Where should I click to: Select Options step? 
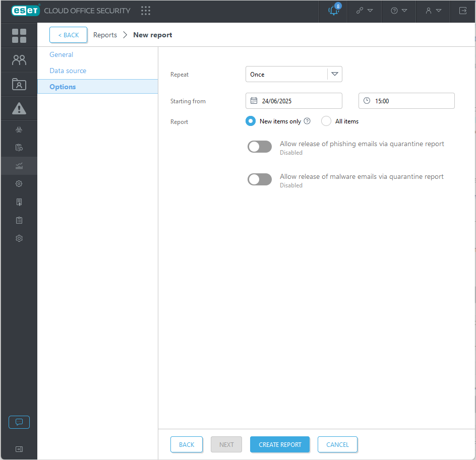pyautogui.click(x=97, y=87)
